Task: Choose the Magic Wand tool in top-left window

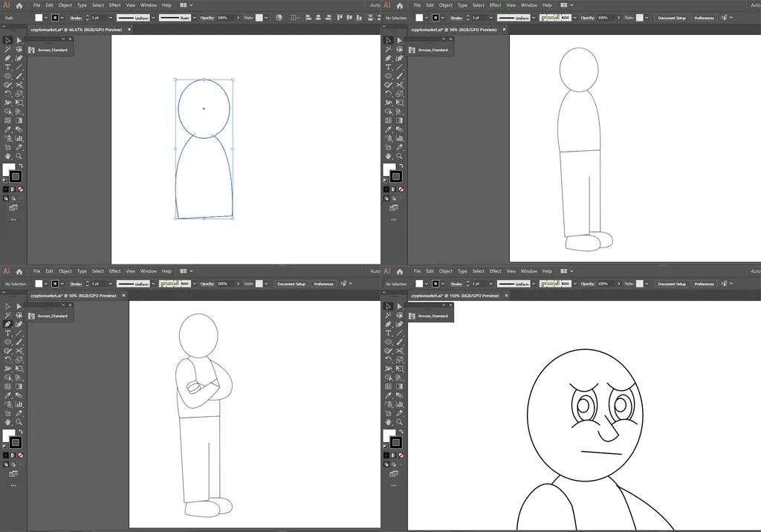Action: pos(7,49)
